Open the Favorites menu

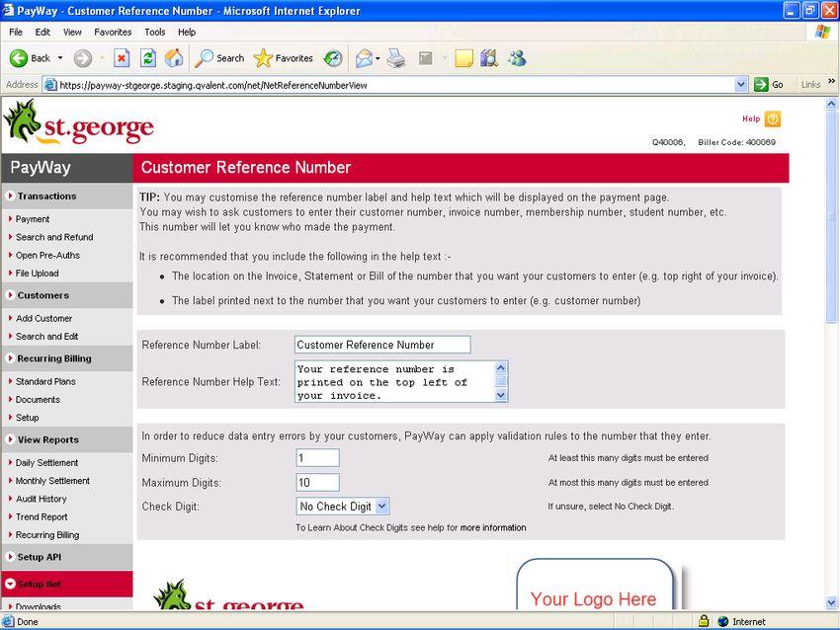[x=113, y=32]
